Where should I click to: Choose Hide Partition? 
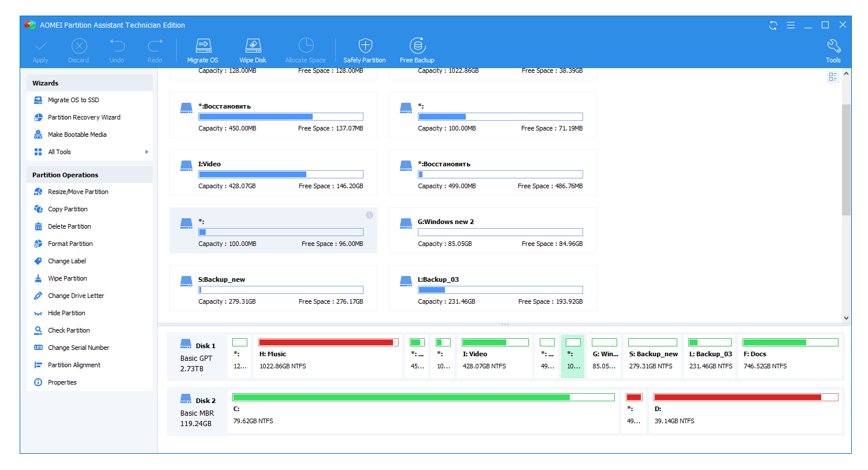(x=66, y=313)
